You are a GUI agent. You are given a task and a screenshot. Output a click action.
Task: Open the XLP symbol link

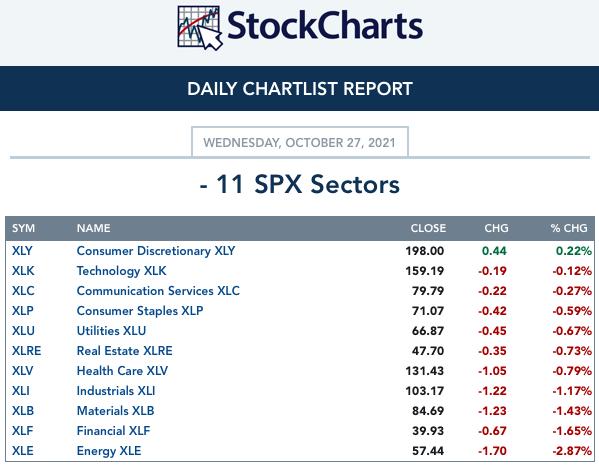pos(23,311)
